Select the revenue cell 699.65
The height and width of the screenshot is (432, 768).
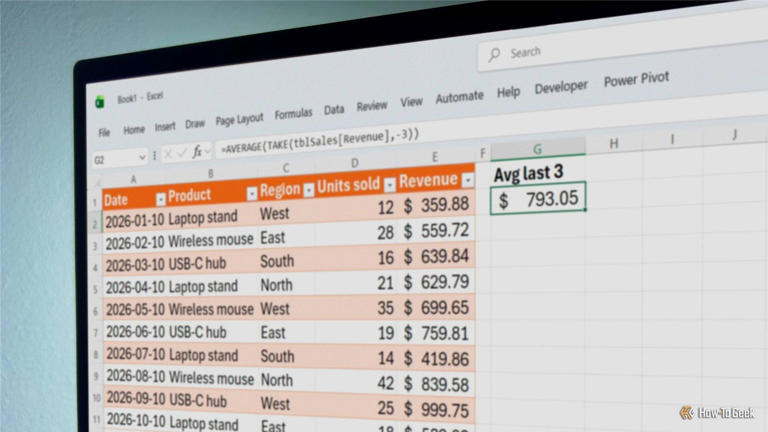pos(435,308)
